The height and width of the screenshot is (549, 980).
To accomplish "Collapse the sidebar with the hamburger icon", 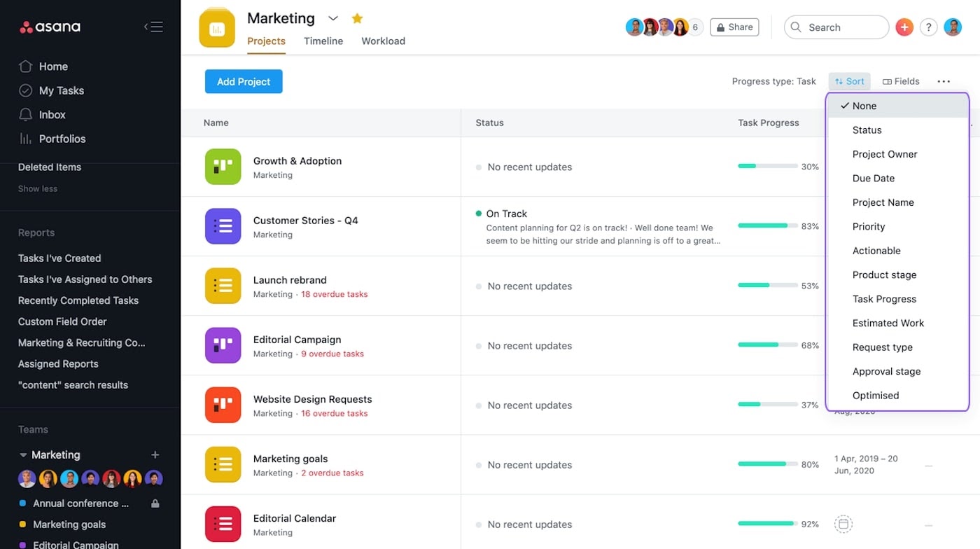I will (153, 27).
